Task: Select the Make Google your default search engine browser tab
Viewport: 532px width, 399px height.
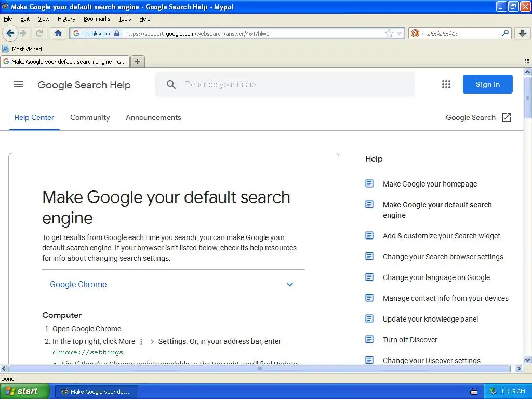Action: [65, 61]
